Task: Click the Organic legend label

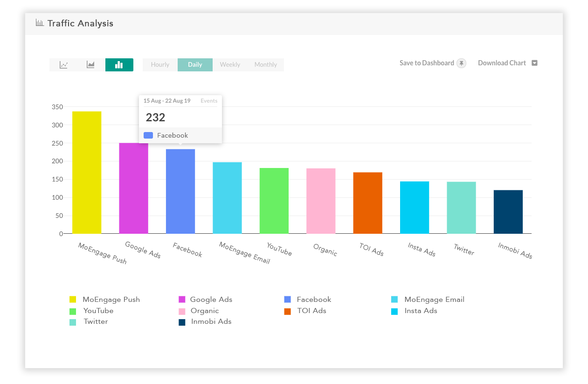Action: 205,311
